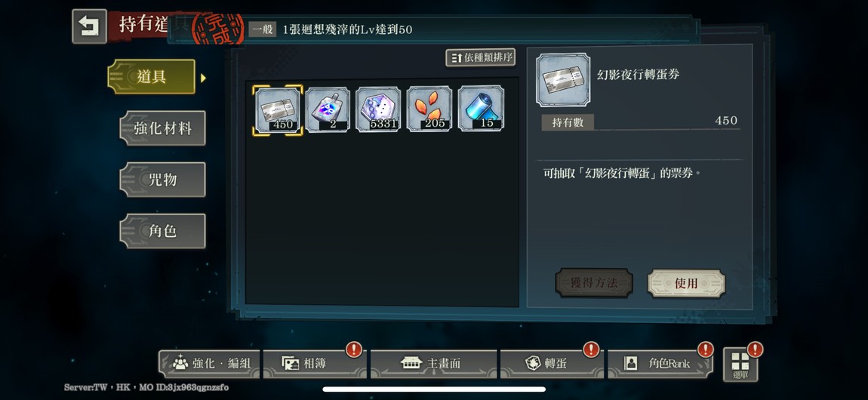Switch to the 強化材料 category tab

[x=163, y=128]
